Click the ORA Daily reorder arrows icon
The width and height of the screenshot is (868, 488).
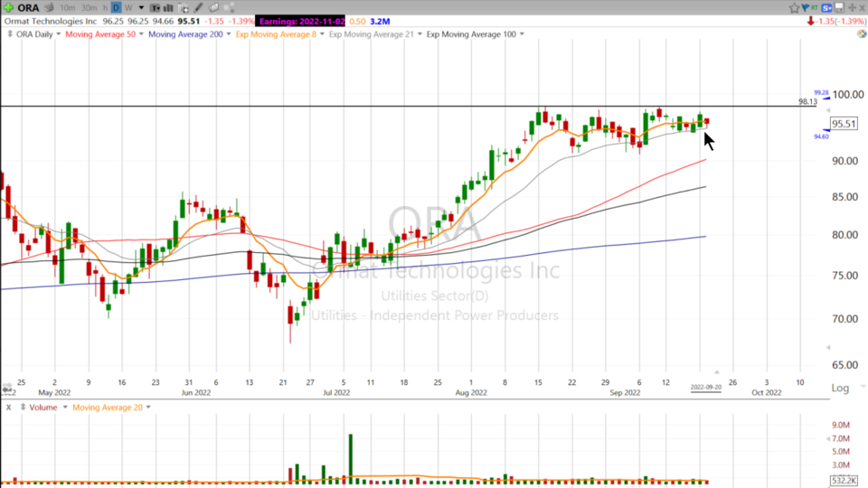pyautogui.click(x=10, y=34)
